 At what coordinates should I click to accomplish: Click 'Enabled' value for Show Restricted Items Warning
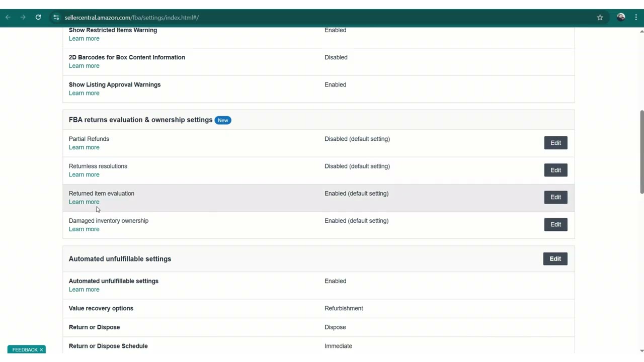pyautogui.click(x=335, y=30)
